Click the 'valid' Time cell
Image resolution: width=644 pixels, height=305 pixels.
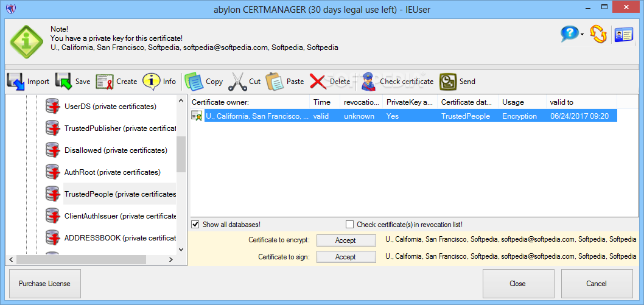coord(321,116)
